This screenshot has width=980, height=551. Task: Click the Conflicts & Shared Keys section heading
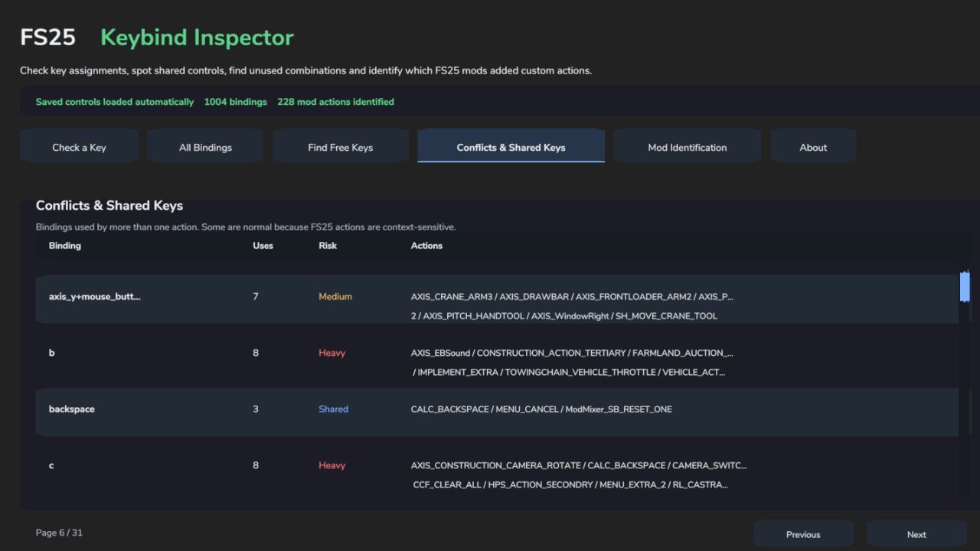pyautogui.click(x=109, y=206)
